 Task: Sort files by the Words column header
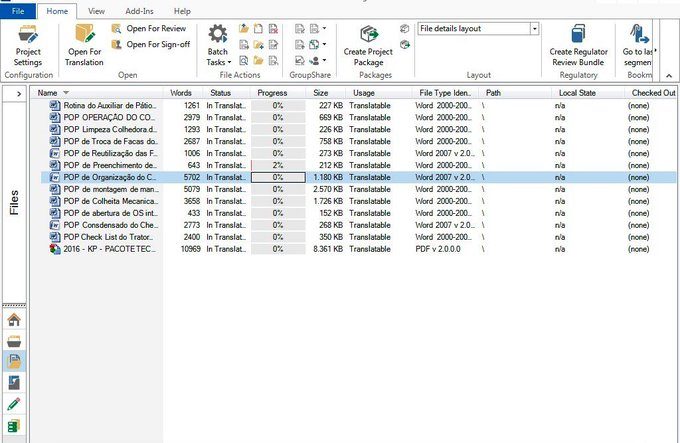pyautogui.click(x=181, y=93)
